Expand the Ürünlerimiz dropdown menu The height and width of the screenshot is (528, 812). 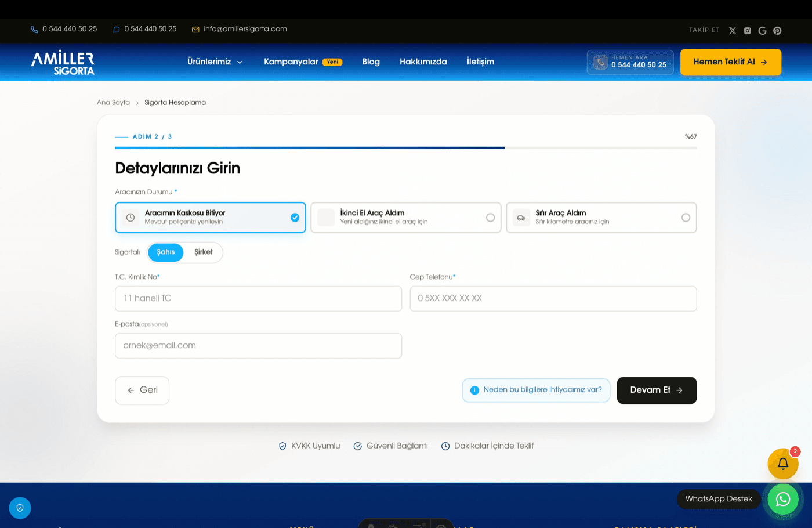pos(215,62)
